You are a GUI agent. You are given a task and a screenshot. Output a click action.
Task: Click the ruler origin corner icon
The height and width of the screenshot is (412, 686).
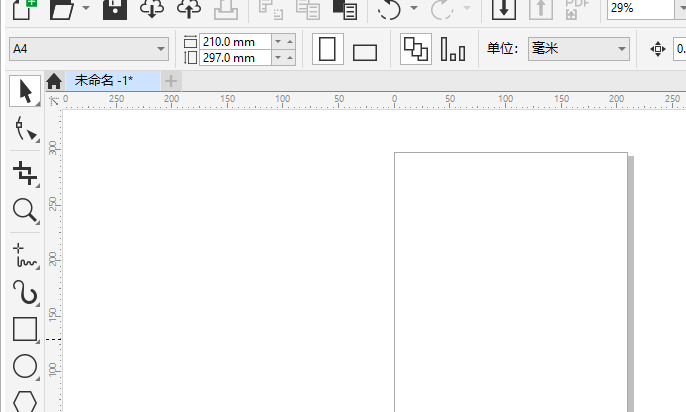54,101
